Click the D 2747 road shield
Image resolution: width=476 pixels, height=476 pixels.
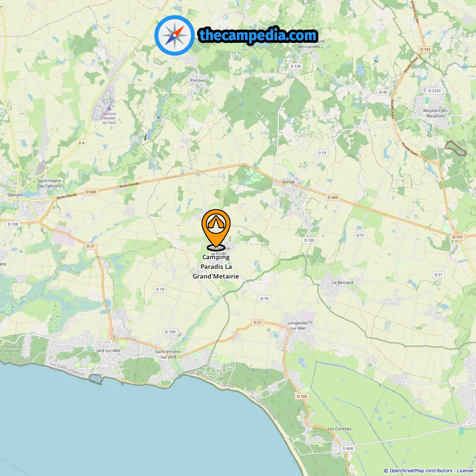pos(434,91)
